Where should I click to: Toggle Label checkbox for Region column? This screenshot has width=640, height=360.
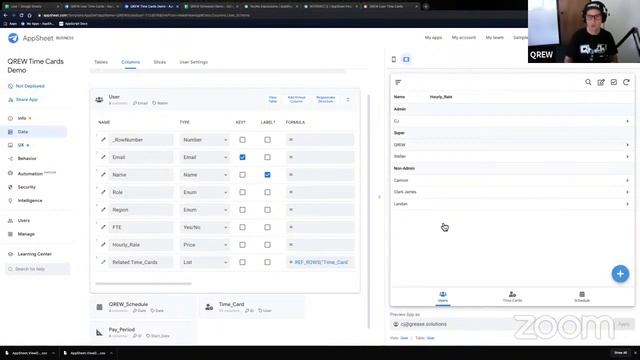(267, 210)
